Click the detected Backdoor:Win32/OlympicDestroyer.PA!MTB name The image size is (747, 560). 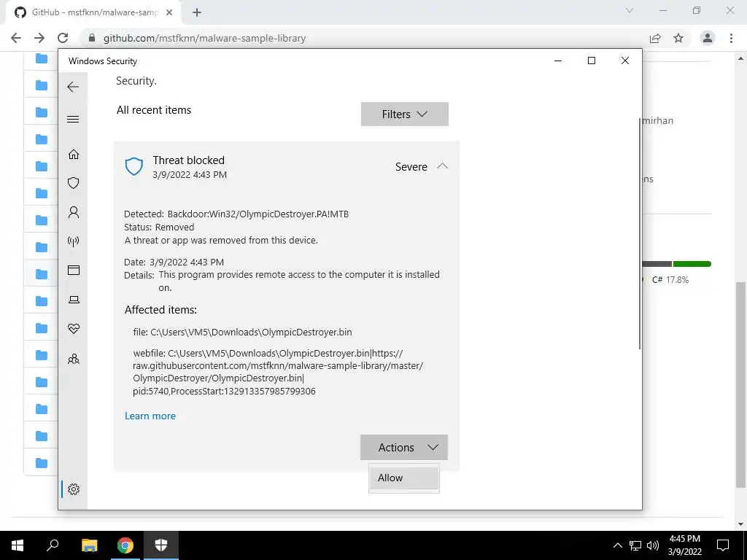click(x=258, y=214)
